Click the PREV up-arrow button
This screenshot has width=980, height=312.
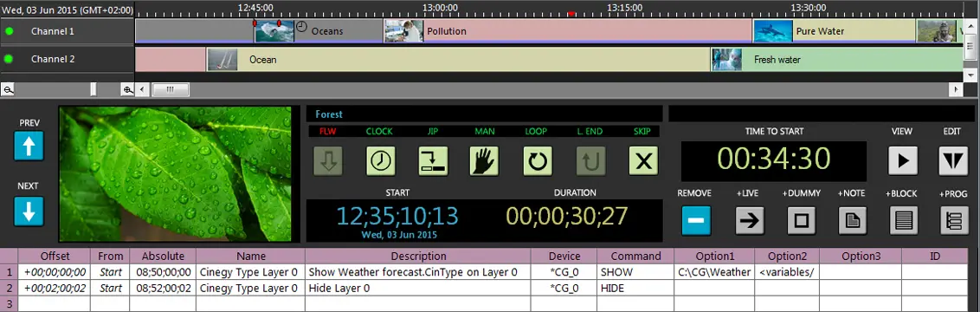click(29, 146)
